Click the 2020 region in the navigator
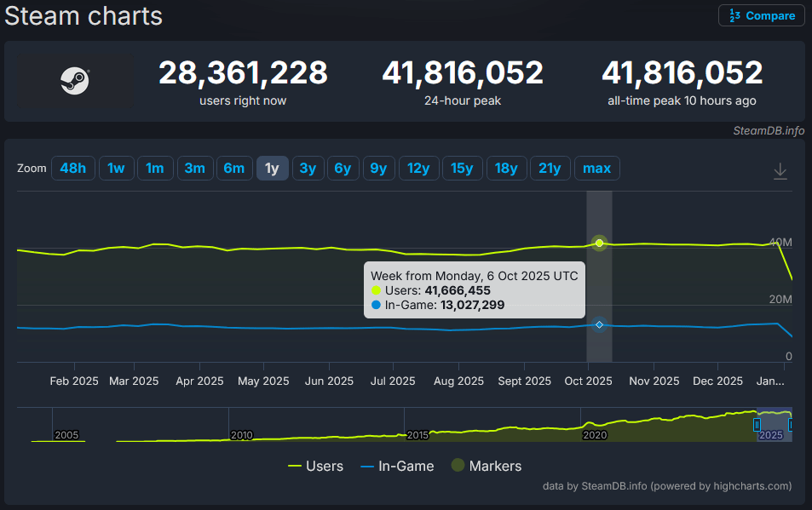812x510 pixels. pyautogui.click(x=594, y=434)
